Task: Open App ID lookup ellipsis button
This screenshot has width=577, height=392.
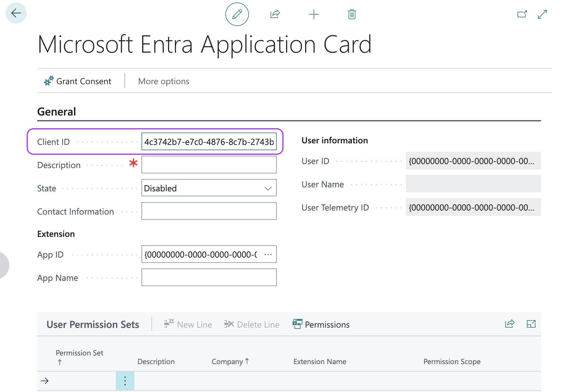Action: click(x=268, y=255)
